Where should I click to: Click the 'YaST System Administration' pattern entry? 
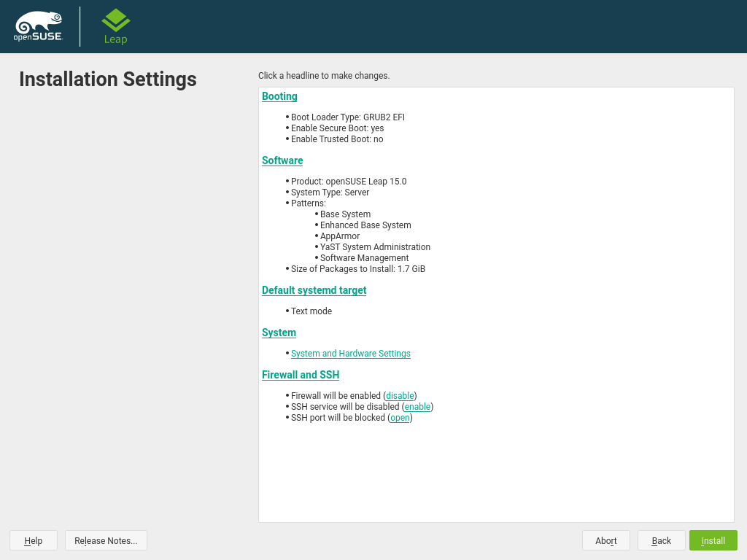pyautogui.click(x=375, y=247)
